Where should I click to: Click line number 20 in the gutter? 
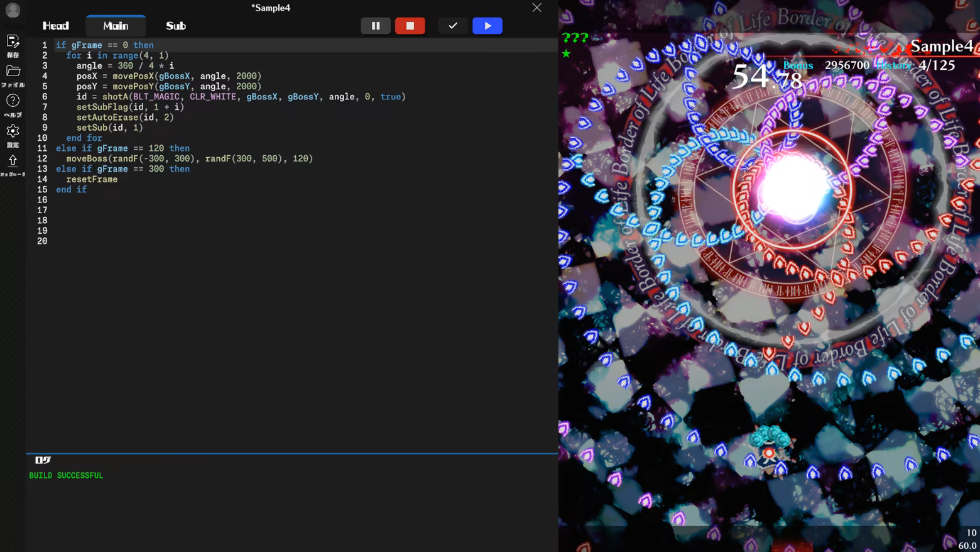pyautogui.click(x=42, y=241)
